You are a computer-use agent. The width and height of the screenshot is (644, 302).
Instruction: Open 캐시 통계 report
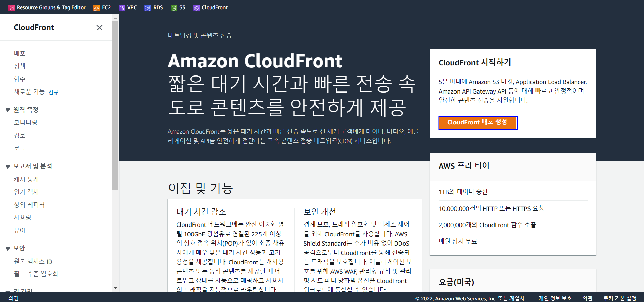26,179
